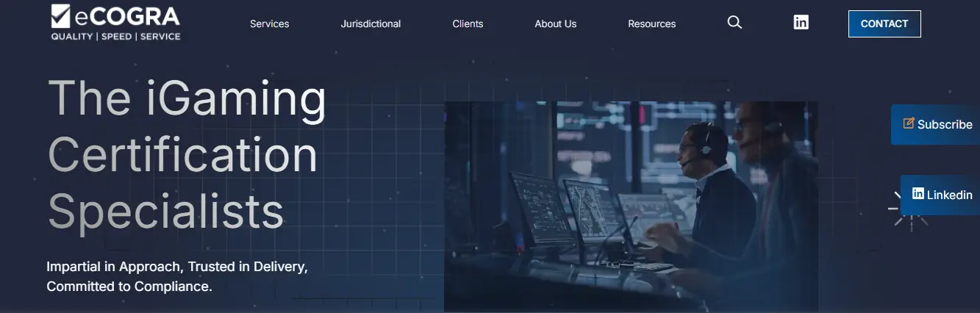Screen dimensions: 980x313
Task: Click the 'in' icon on floating Linkedin tab
Action: [918, 194]
